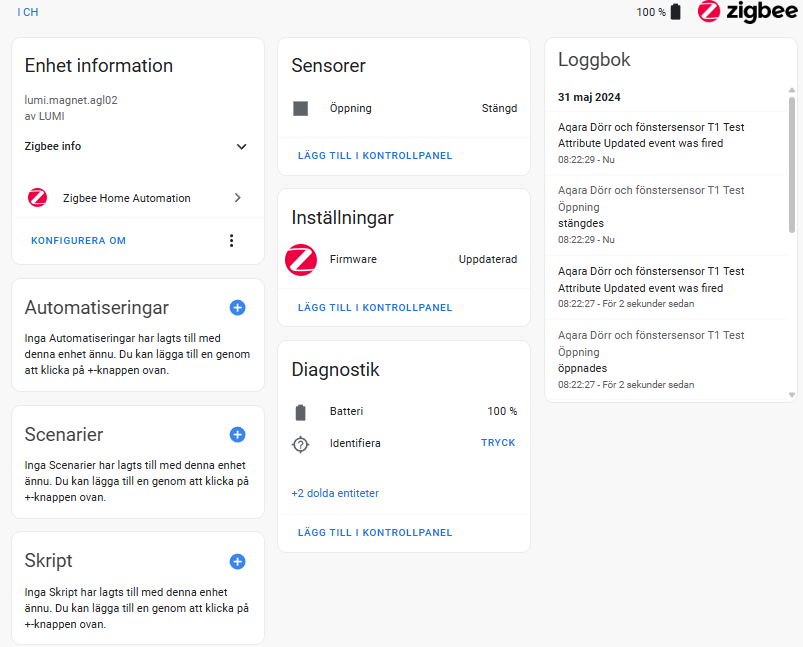
Task: Click the Zigbee logo in top right
Action: pos(747,11)
